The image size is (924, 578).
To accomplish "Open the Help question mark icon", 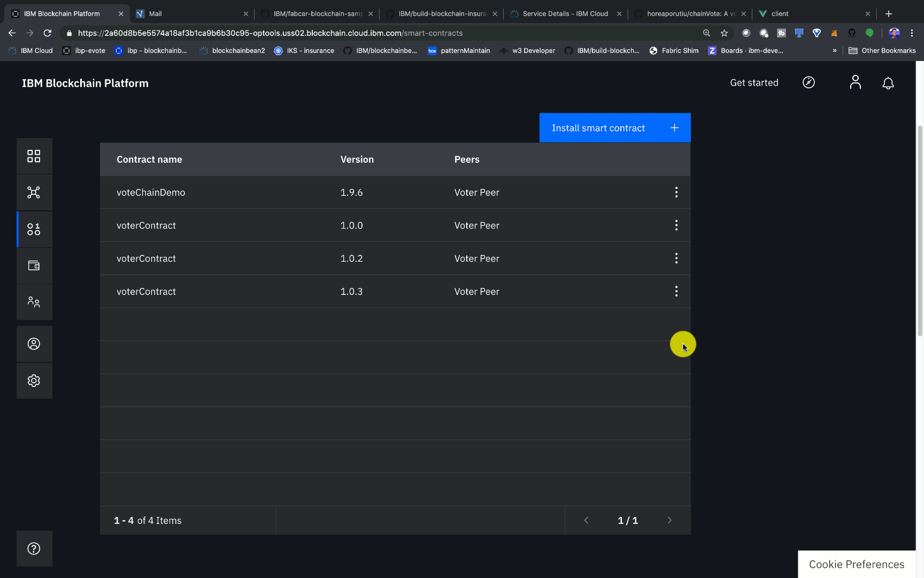I will point(34,549).
